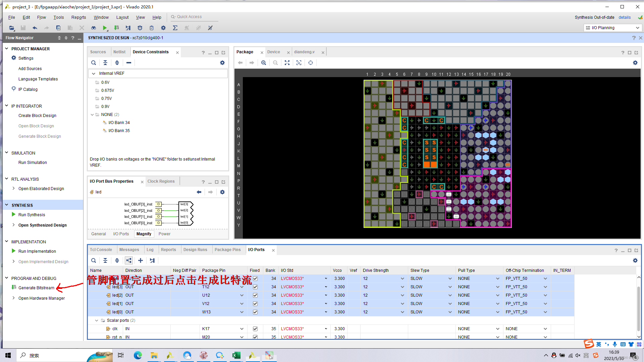Click the Synthesis Out-of-date details link
The width and height of the screenshot is (644, 362).
tap(625, 17)
